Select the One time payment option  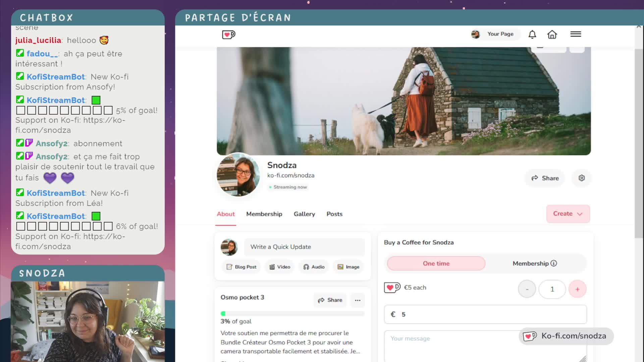pyautogui.click(x=436, y=263)
